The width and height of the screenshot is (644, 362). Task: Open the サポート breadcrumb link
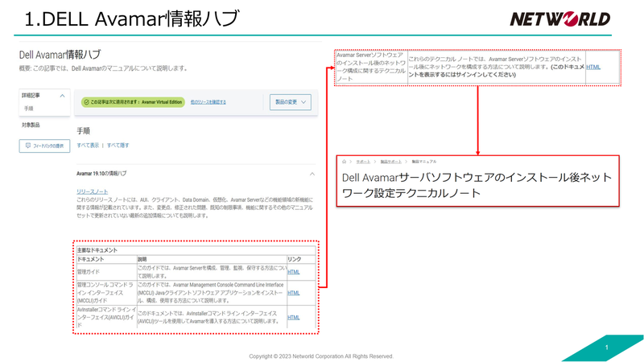click(x=363, y=162)
